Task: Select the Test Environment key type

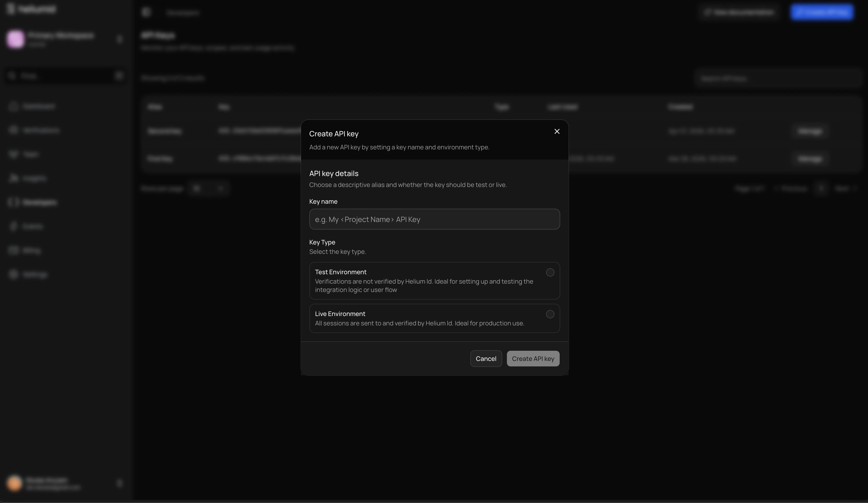Action: (550, 272)
